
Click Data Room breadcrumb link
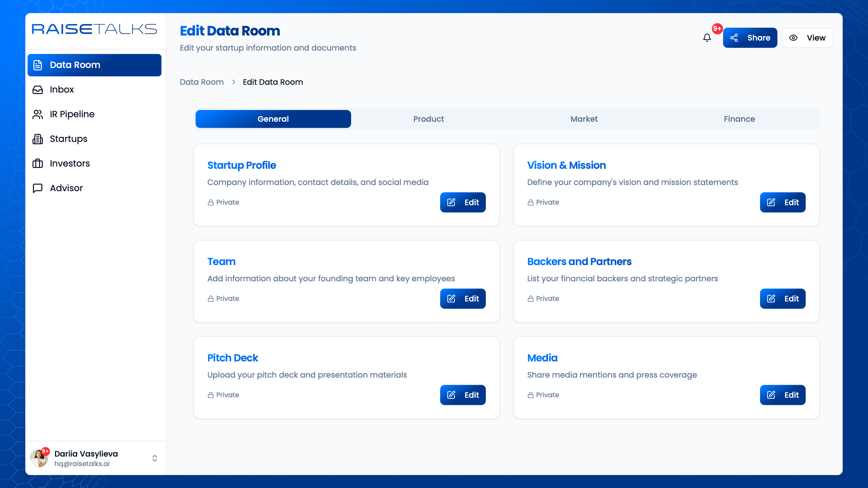point(201,82)
